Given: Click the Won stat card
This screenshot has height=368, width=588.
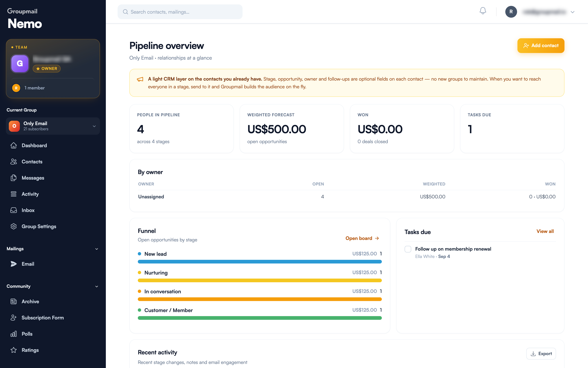Looking at the screenshot, I should tap(402, 128).
